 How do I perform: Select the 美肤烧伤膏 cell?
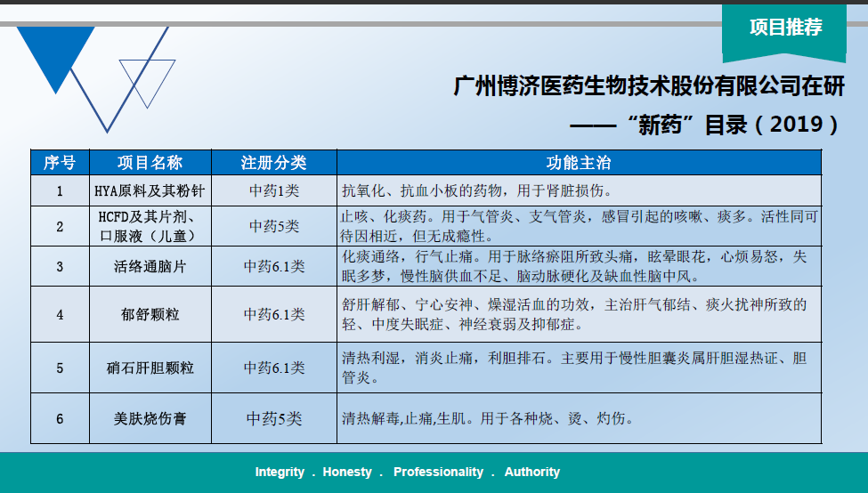(x=150, y=418)
